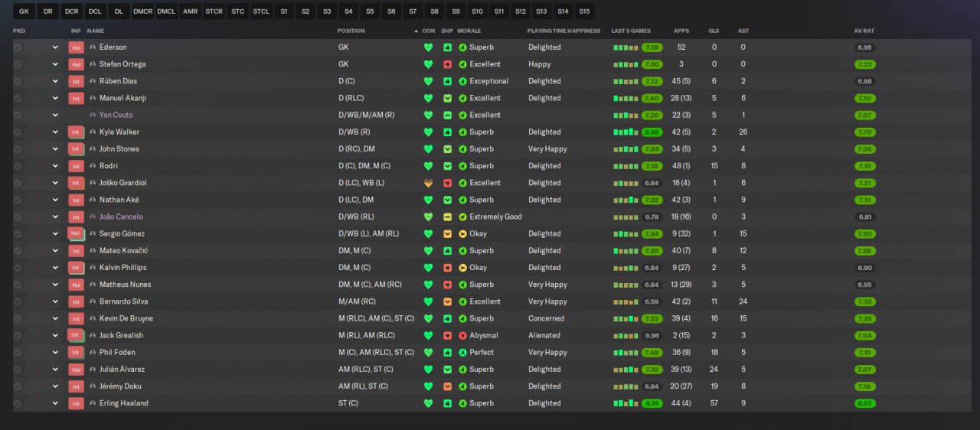The height and width of the screenshot is (430, 980).
Task: Click Jack Grealish's Abysmal morale icon
Action: (x=462, y=335)
